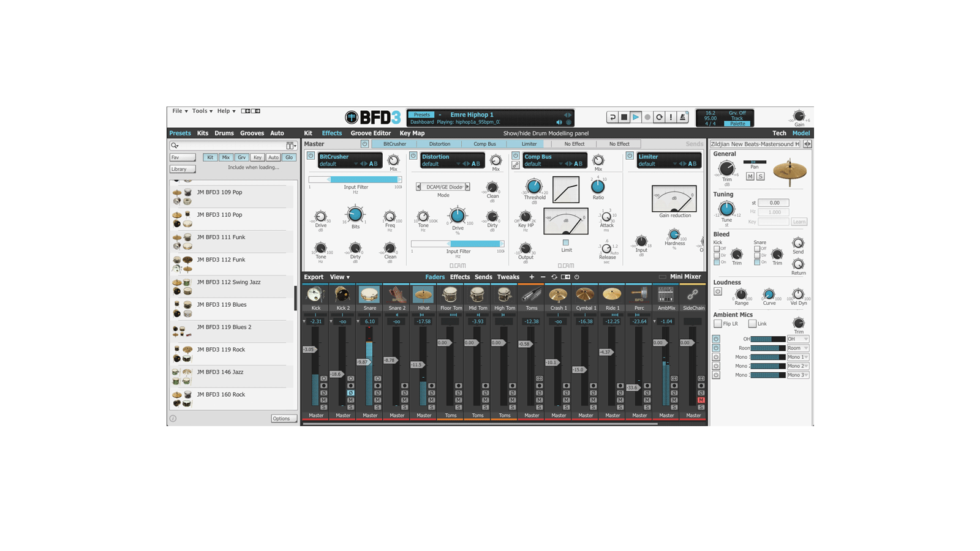
Task: Open the Room output dropdown
Action: pyautogui.click(x=798, y=348)
